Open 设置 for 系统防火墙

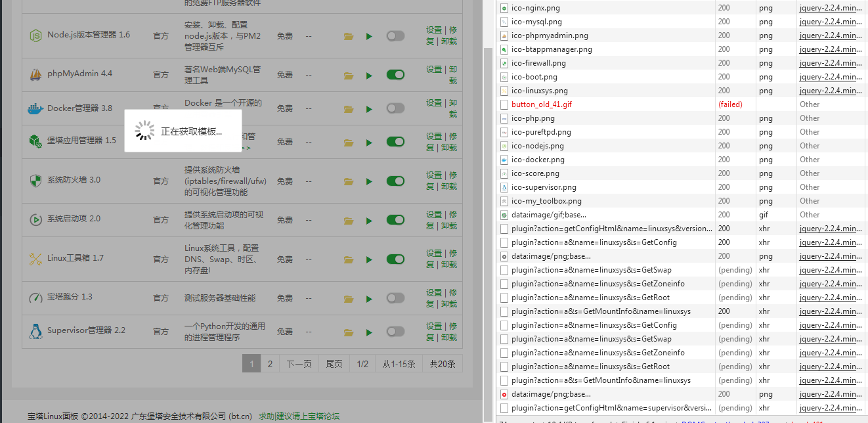click(434, 175)
